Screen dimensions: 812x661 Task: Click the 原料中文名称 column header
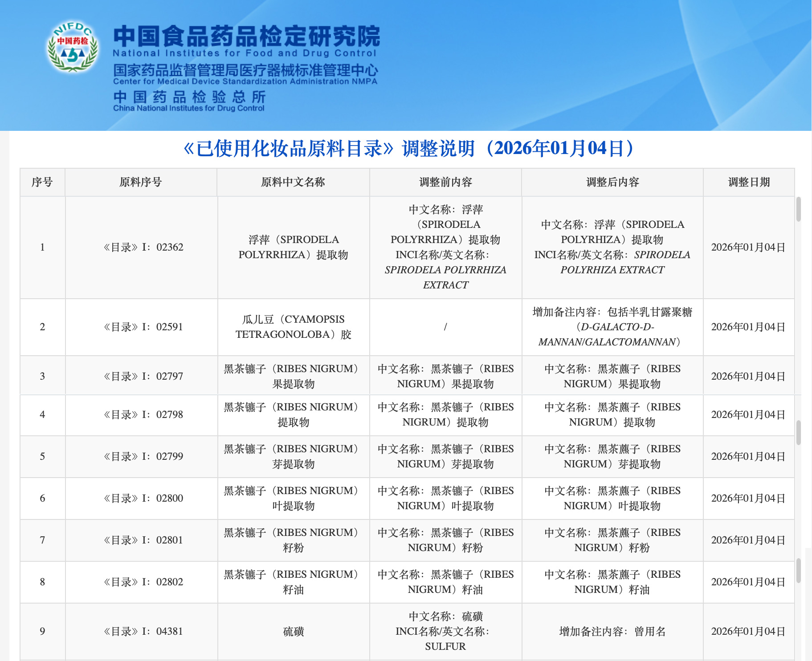click(292, 182)
